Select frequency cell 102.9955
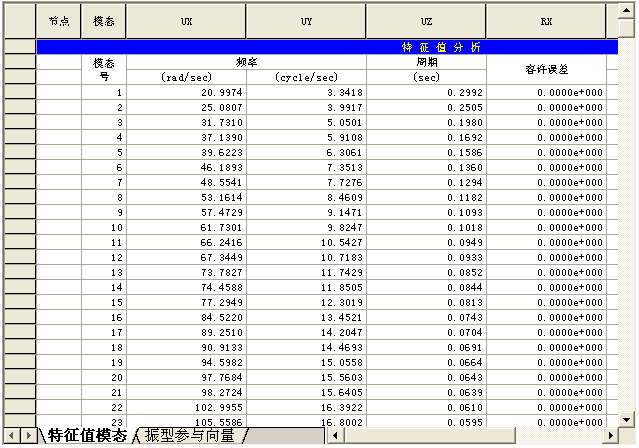The width and height of the screenshot is (639, 448). 186,408
